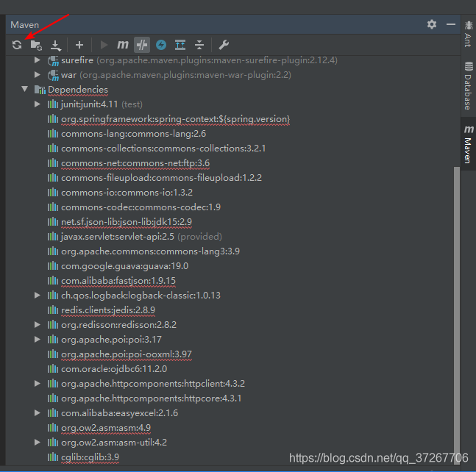Click the Maven panel title

tap(24, 24)
